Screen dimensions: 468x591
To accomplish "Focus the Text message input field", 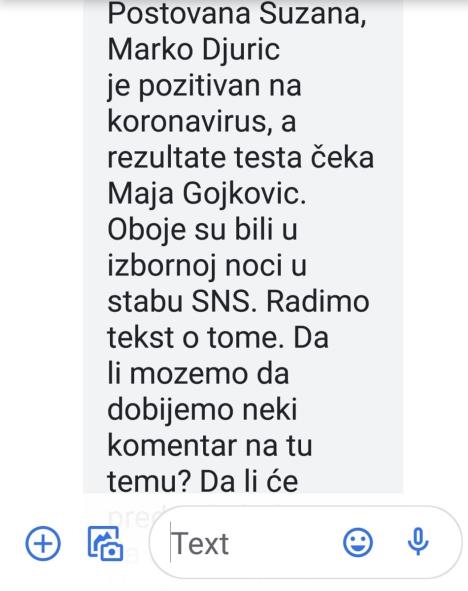I will point(306,543).
